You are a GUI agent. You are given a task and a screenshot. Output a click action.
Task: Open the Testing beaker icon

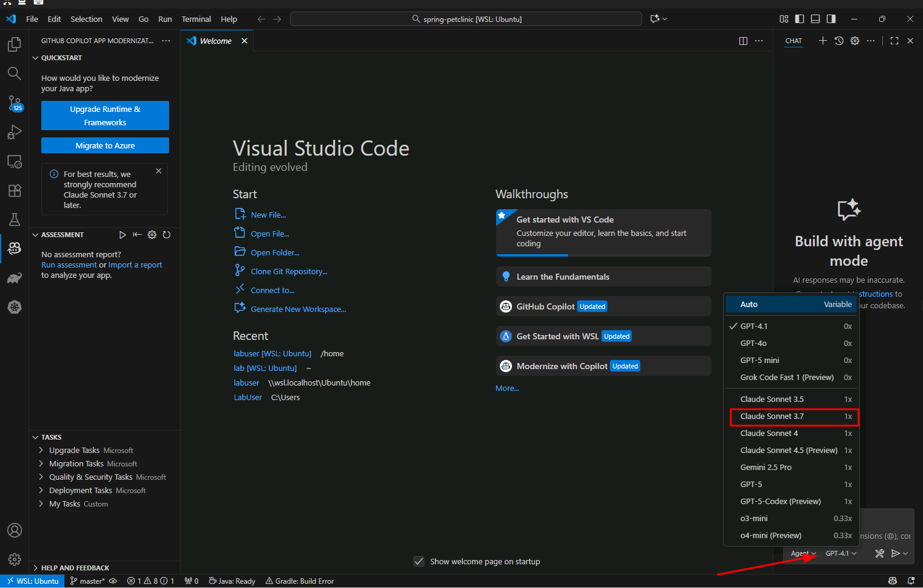click(x=15, y=220)
